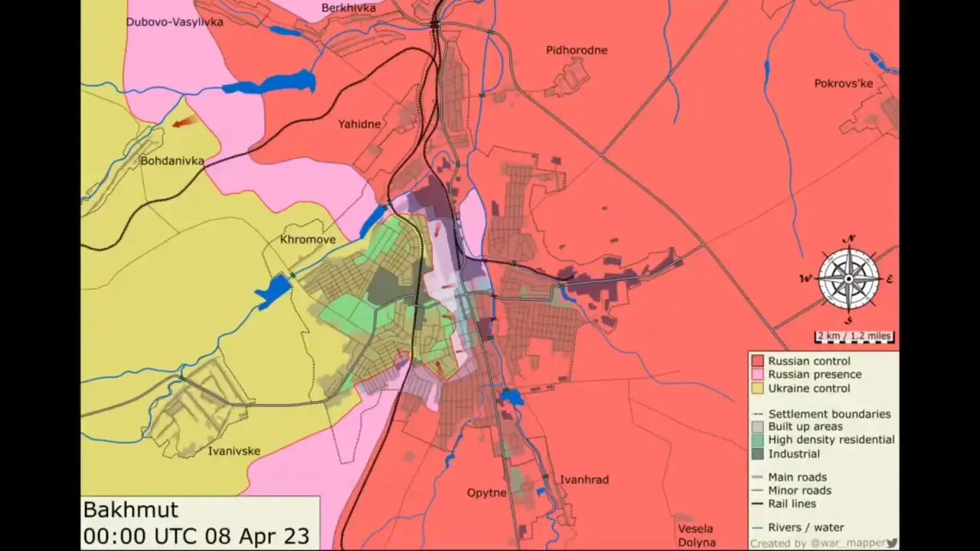The width and height of the screenshot is (980, 551).
Task: Click the 'Pokrovs'ke' map label
Action: click(844, 83)
